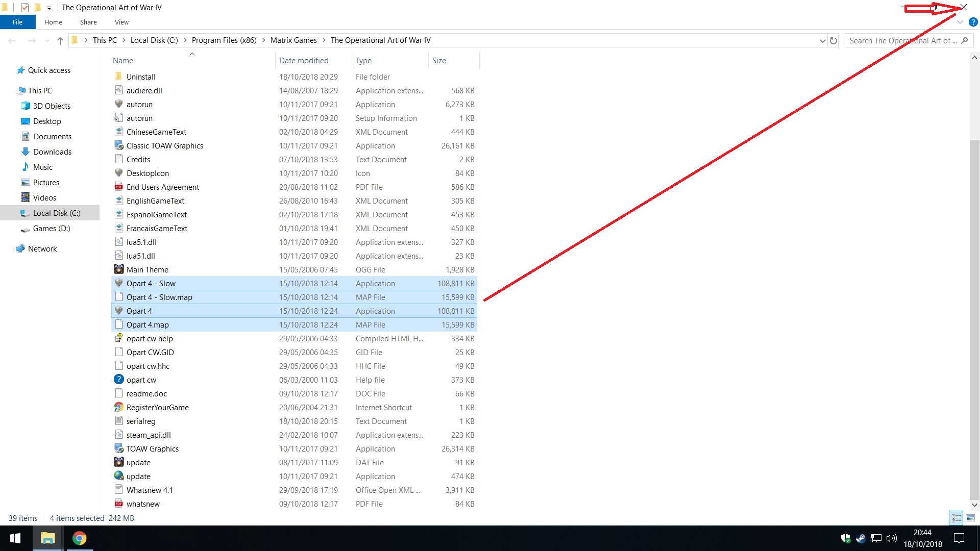The height and width of the screenshot is (551, 980).
Task: Click the Properties checkmark in quick access toolbar
Action: coord(25,8)
